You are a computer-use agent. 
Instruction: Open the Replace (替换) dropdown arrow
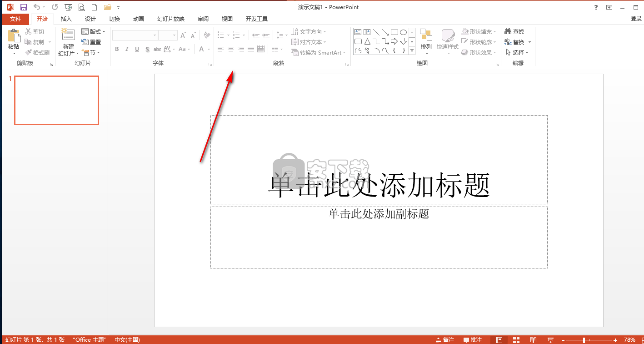(x=529, y=42)
